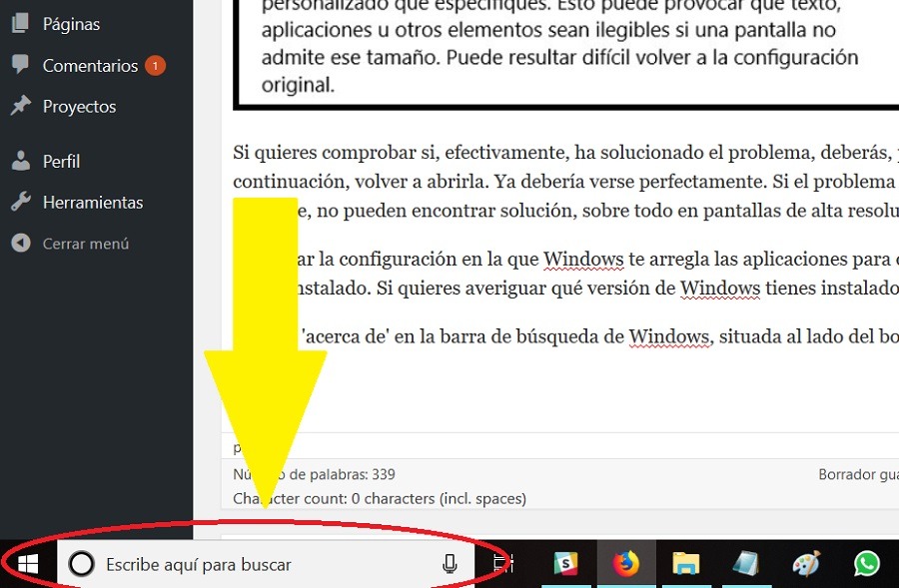The width and height of the screenshot is (899, 588).
Task: Open Task View on the taskbar
Action: click(x=503, y=564)
